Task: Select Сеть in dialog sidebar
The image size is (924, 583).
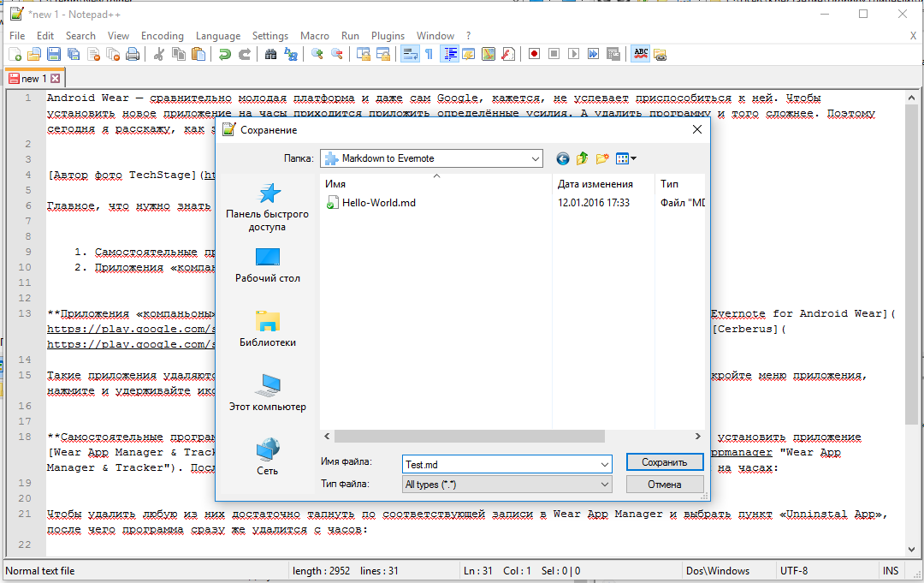Action: 268,456
